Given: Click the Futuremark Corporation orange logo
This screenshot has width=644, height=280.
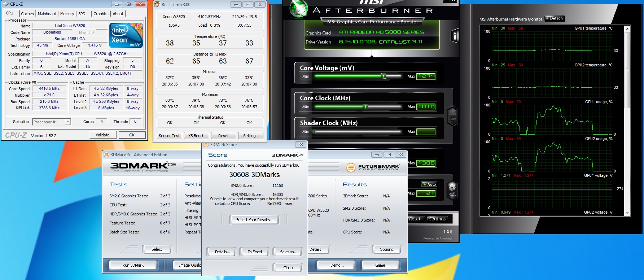Looking at the screenshot, I should click(351, 167).
